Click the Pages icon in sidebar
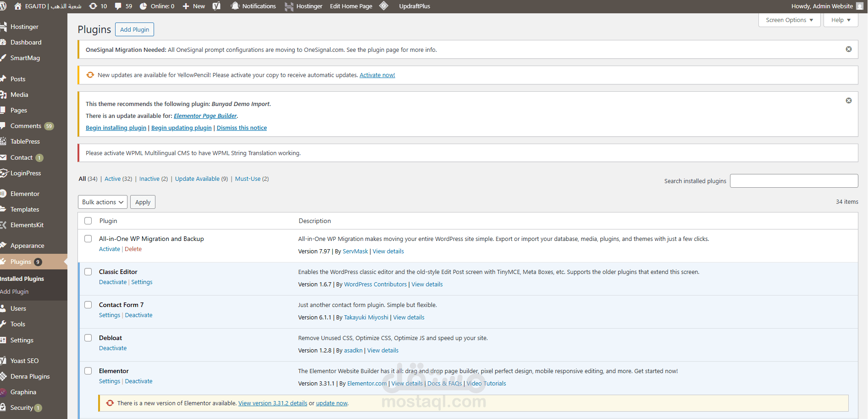The image size is (868, 419). (x=3, y=110)
